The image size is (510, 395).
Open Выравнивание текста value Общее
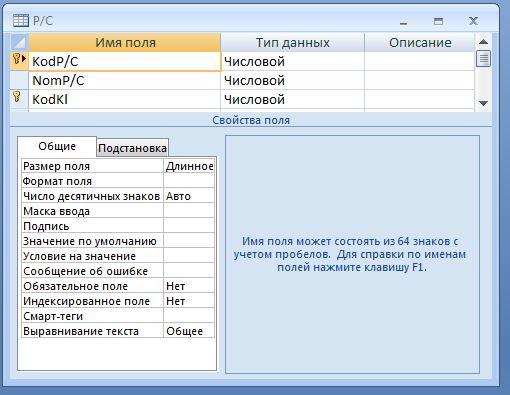(x=189, y=331)
